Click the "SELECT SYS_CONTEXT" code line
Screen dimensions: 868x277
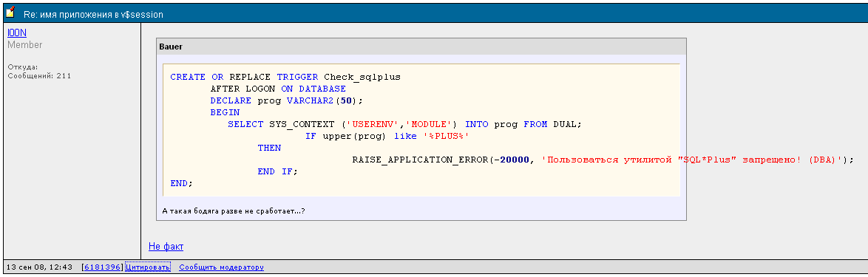[404, 124]
